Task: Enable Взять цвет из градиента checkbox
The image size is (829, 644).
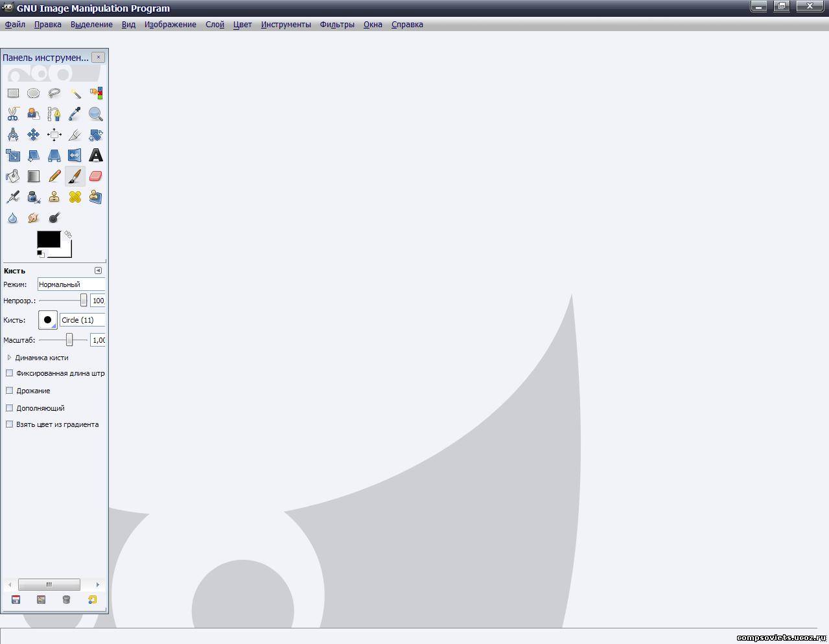Action: tap(10, 424)
